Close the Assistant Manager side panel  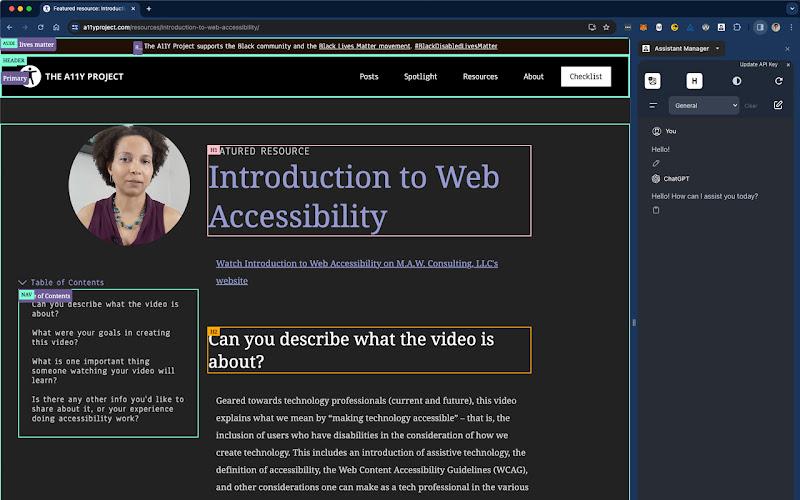point(787,48)
